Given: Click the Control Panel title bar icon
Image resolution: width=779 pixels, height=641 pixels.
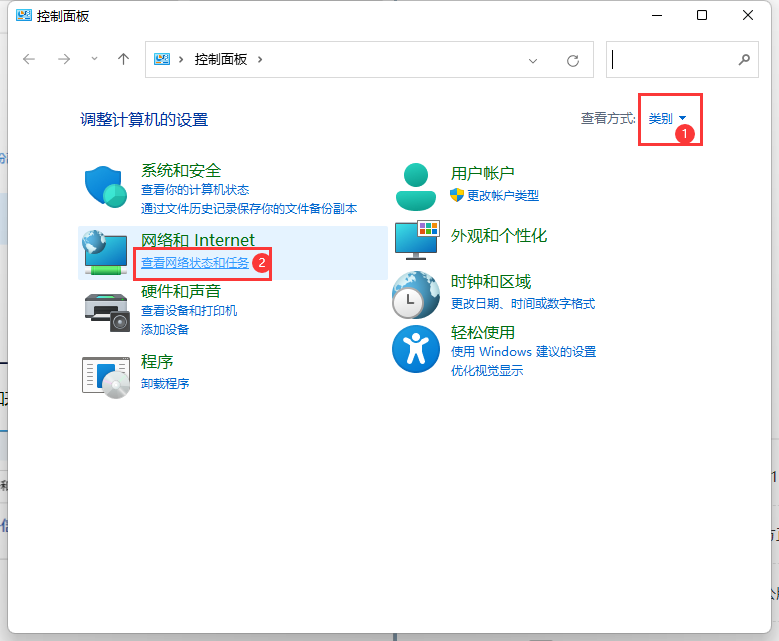Looking at the screenshot, I should [23, 15].
